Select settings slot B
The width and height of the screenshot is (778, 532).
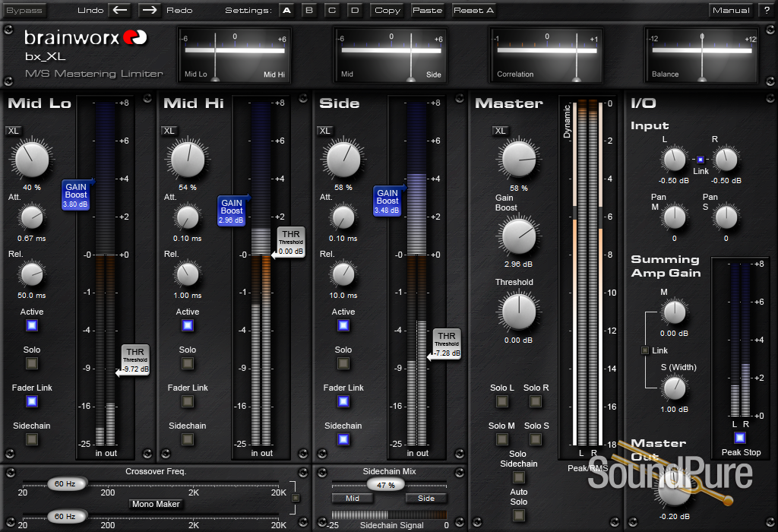click(x=309, y=10)
